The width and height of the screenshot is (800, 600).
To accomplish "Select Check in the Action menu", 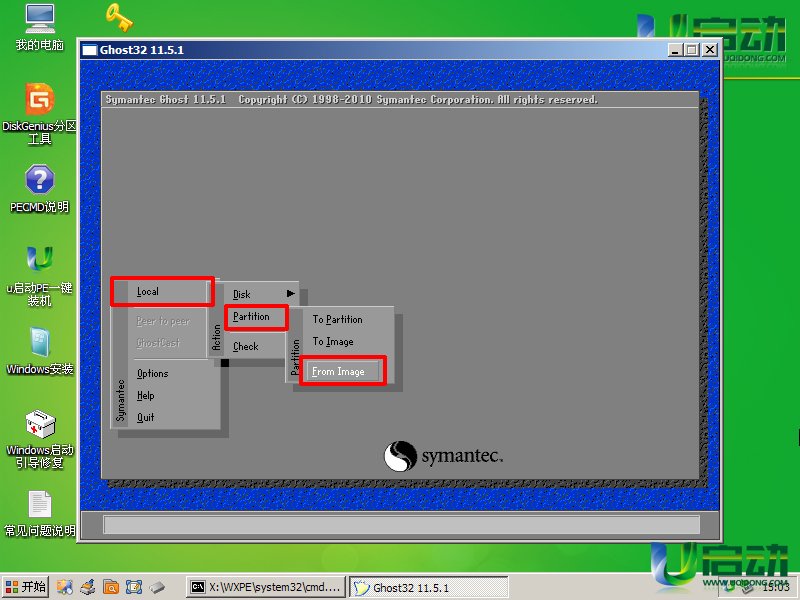I will tap(246, 347).
